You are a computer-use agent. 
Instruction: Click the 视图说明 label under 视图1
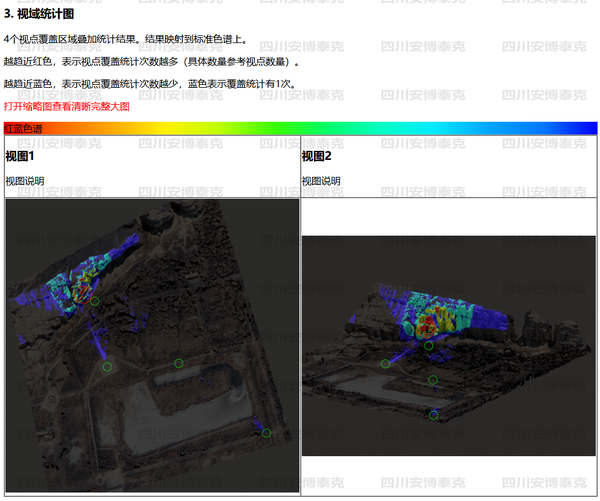pos(24,181)
